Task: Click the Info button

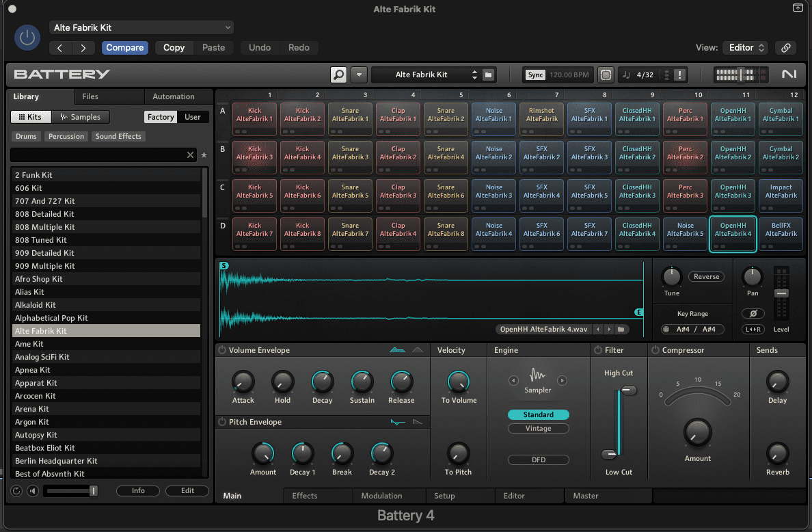Action: click(138, 490)
